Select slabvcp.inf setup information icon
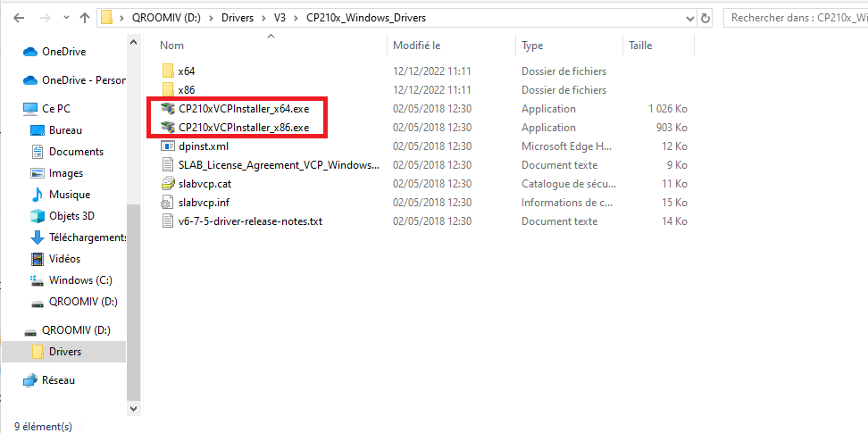 click(x=168, y=203)
